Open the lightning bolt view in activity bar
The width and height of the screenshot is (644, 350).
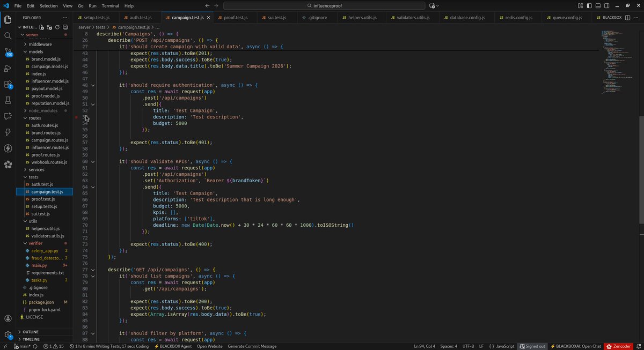click(x=8, y=132)
